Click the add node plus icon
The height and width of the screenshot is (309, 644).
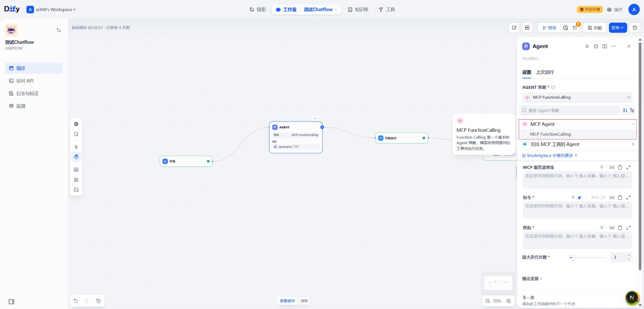76,124
